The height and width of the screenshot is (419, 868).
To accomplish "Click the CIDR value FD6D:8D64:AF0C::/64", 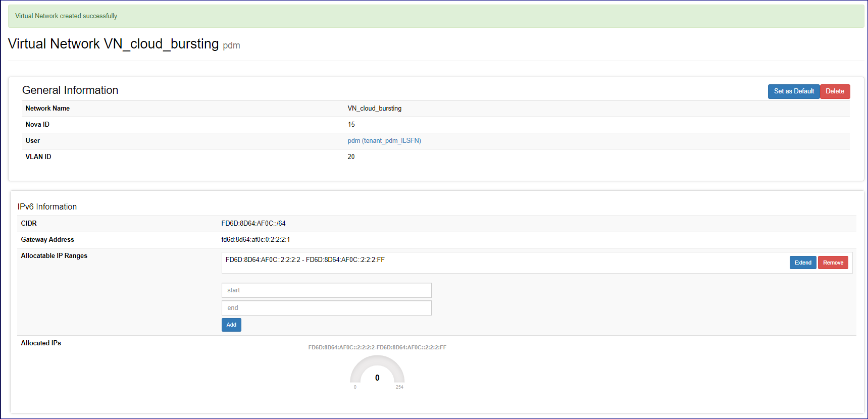I will tap(253, 224).
